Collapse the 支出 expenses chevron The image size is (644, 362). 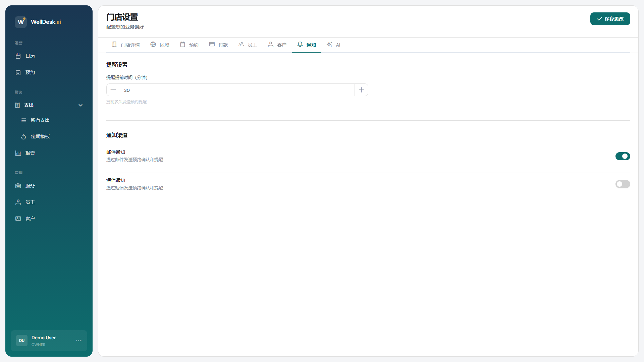tap(80, 105)
